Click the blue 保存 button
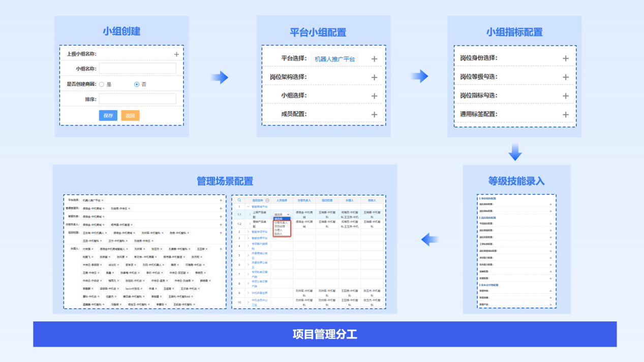 point(108,116)
